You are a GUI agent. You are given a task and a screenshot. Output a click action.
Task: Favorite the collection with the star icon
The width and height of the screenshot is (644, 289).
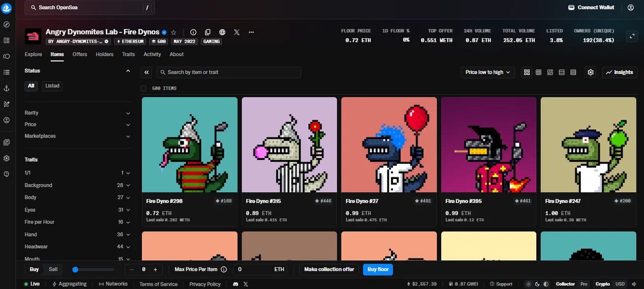pyautogui.click(x=174, y=32)
